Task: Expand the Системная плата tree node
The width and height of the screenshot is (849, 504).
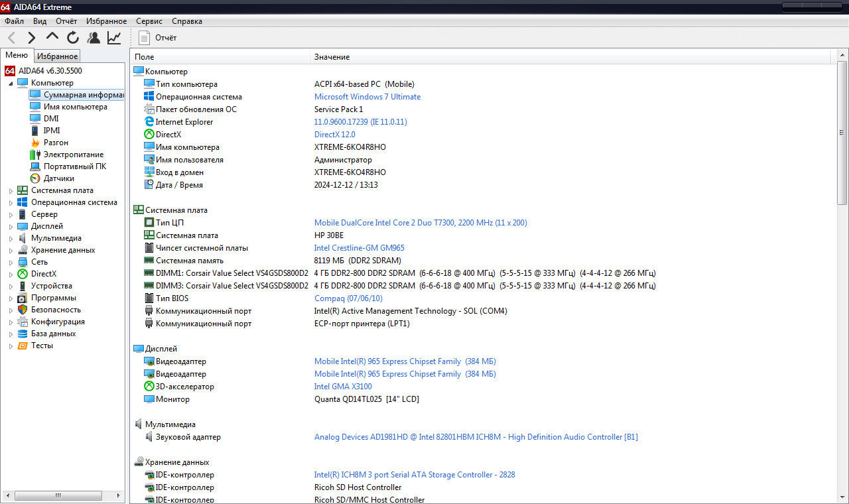Action: click(11, 190)
